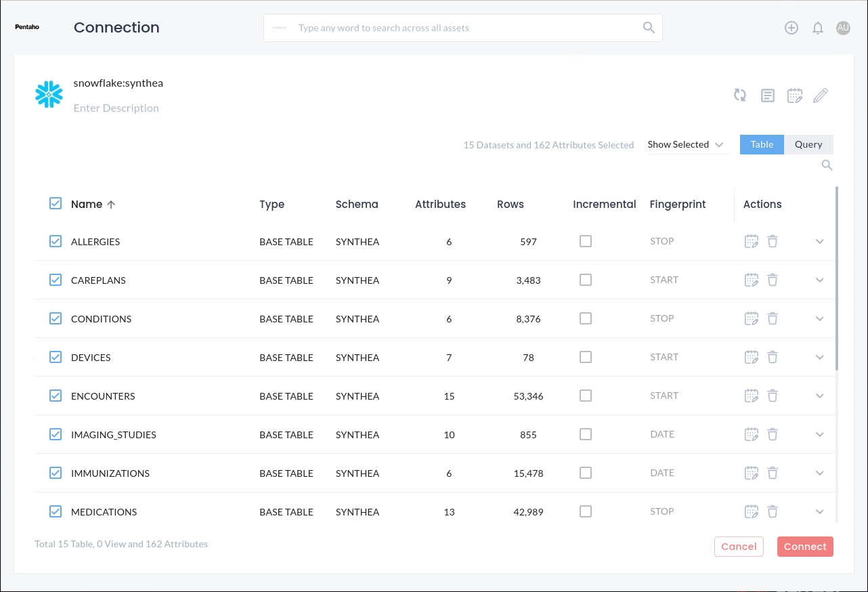Open schedule icon for ALLERGIES row
The image size is (868, 592).
pos(751,241)
